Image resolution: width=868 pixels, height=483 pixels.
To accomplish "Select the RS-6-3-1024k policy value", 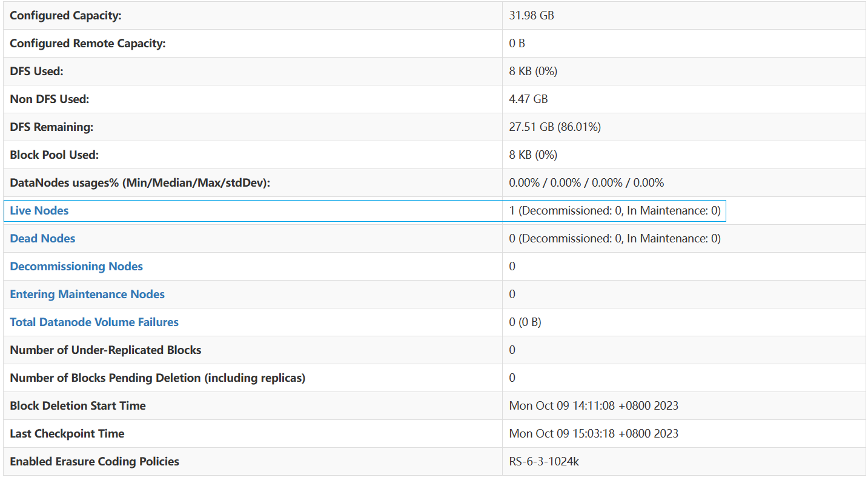I will pos(544,462).
